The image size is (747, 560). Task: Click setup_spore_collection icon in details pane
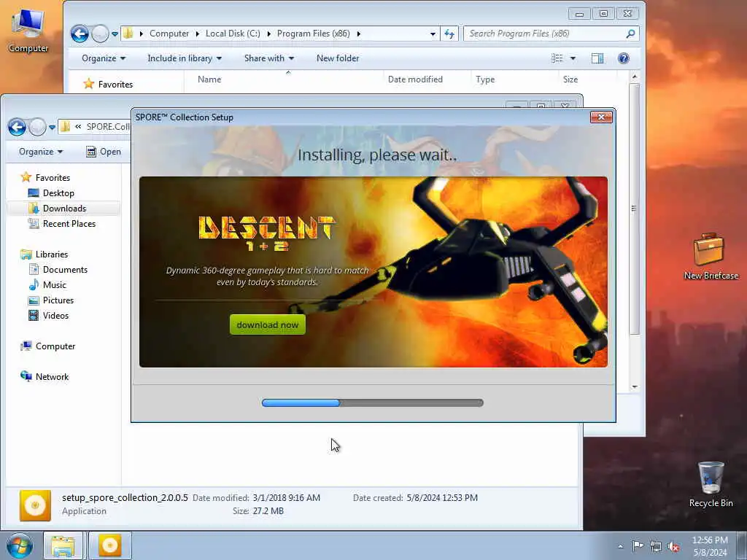point(35,505)
